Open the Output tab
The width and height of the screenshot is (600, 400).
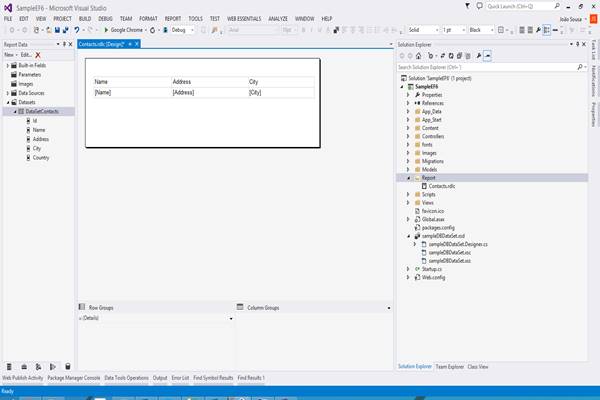pos(160,378)
